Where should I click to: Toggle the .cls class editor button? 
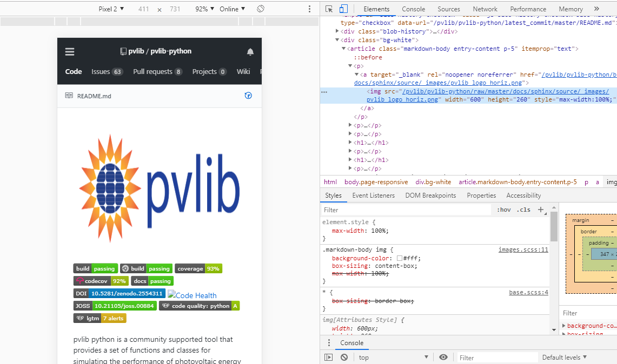tap(523, 210)
